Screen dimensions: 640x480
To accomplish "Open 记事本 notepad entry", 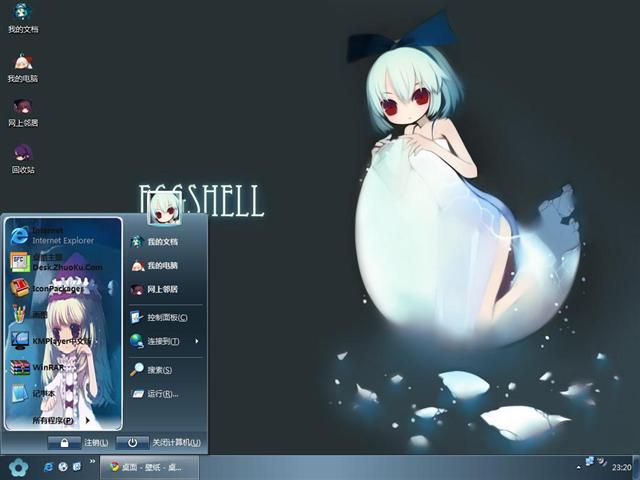I will click(x=35, y=393).
